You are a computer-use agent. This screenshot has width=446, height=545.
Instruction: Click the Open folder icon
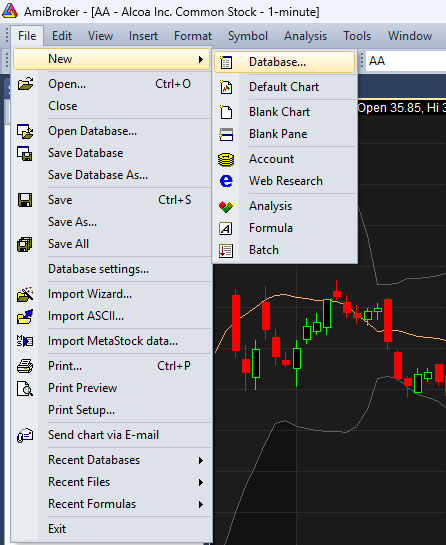coord(25,84)
